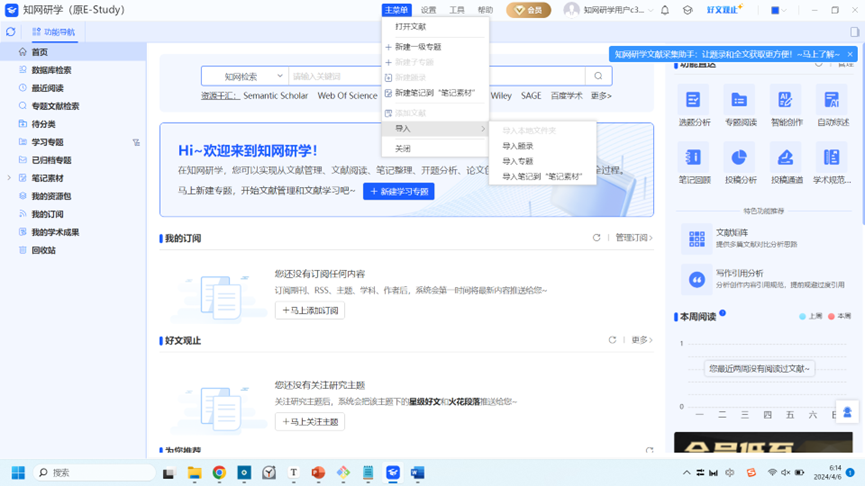Screen dimensions: 865x486
Task: Click graduation cap icon in title bar
Action: [x=687, y=10]
